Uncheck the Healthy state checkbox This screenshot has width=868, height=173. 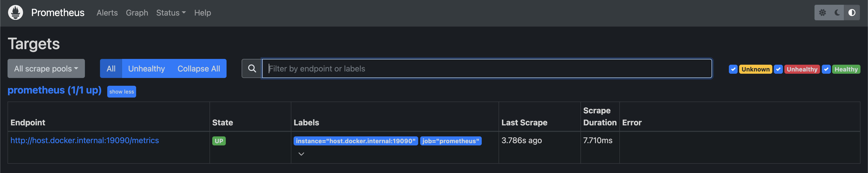pyautogui.click(x=826, y=69)
